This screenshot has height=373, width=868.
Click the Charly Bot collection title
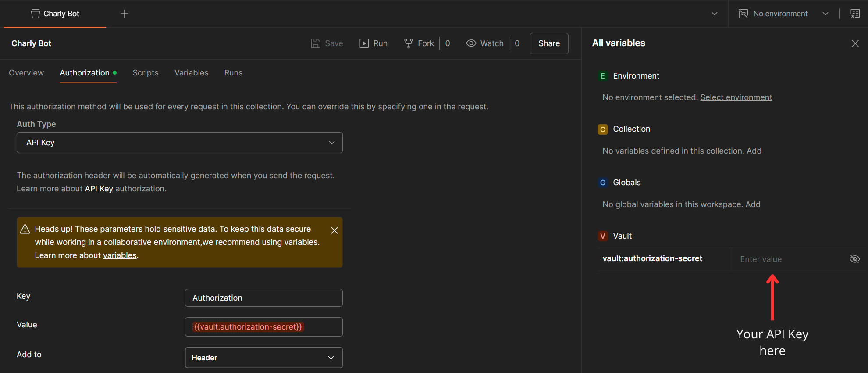32,43
